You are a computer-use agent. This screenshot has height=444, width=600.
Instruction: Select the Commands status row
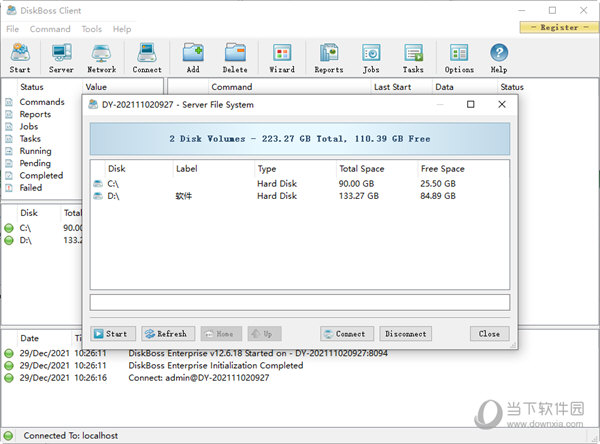click(x=42, y=102)
